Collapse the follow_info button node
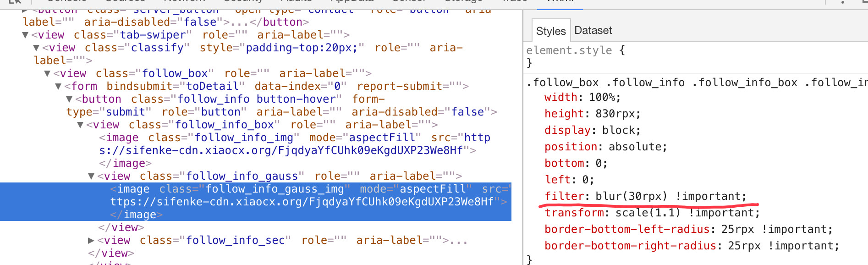The width and height of the screenshot is (868, 265). click(69, 99)
